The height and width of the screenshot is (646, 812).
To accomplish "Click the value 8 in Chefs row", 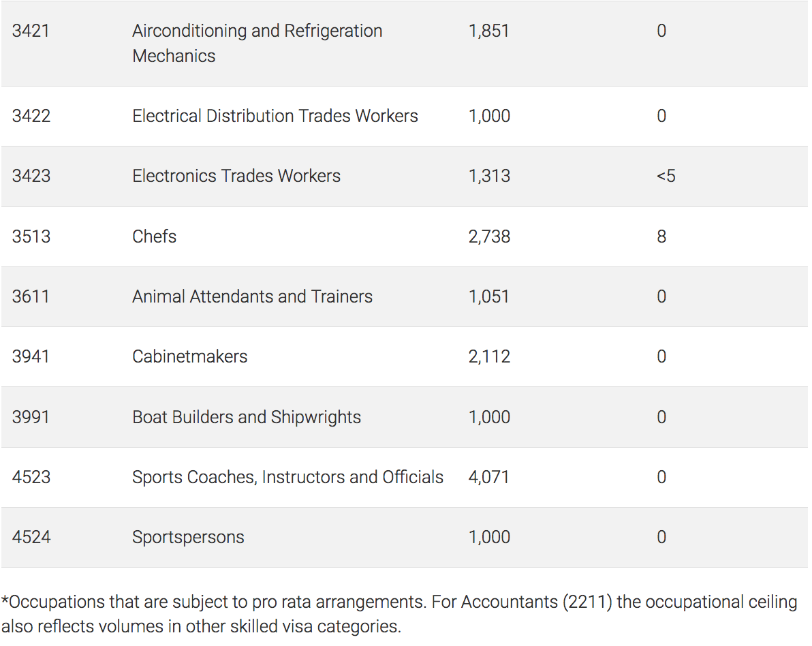I will [661, 236].
